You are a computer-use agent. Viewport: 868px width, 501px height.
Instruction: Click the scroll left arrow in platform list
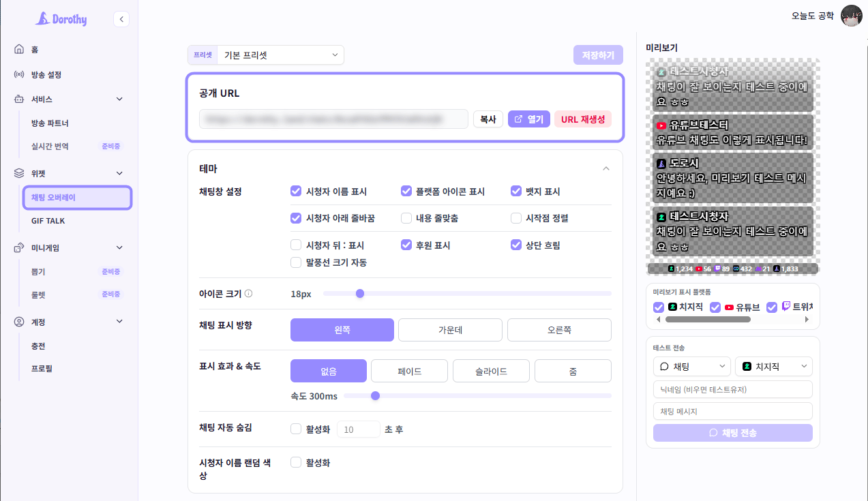tap(658, 319)
